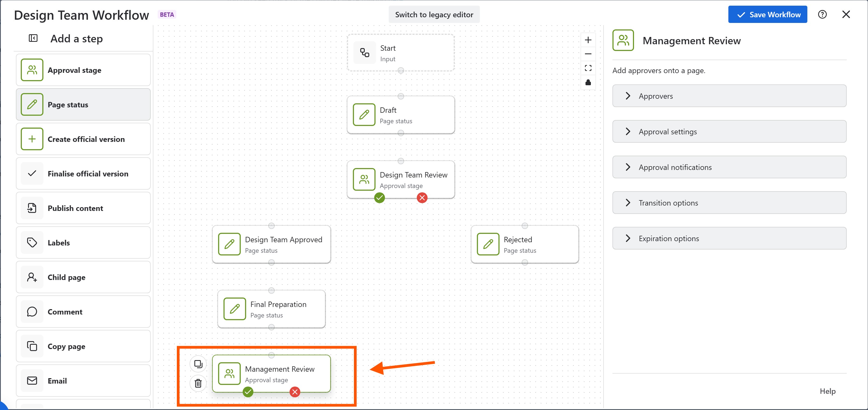The image size is (868, 410).
Task: Click green approved connector on Management Review
Action: coord(248,392)
